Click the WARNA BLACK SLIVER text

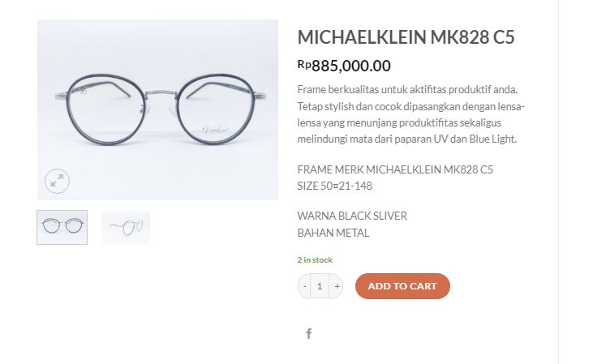[352, 216]
